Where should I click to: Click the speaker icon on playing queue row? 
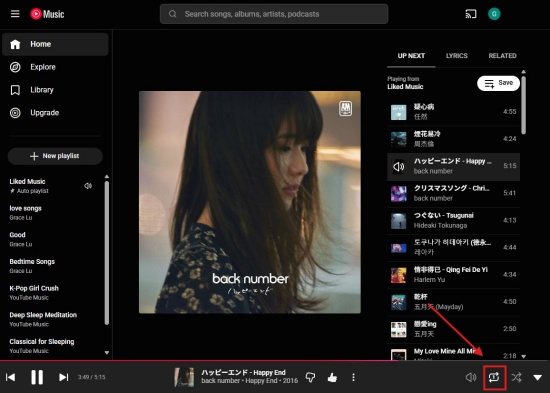point(399,166)
